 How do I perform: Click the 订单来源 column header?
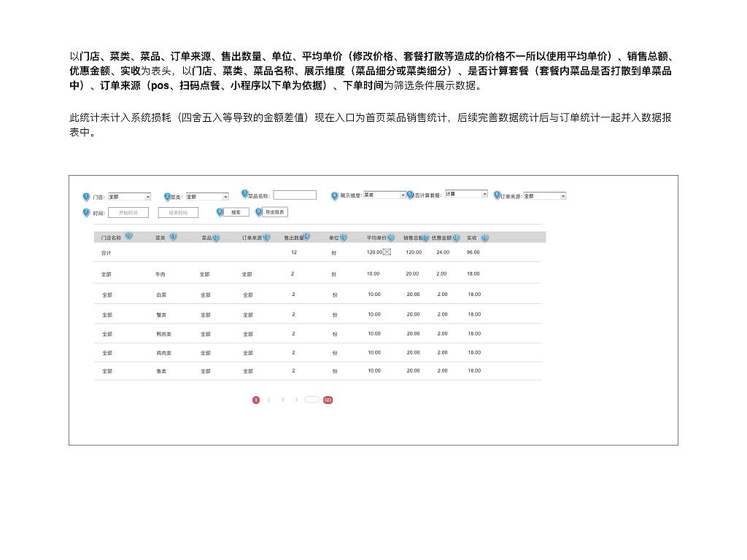pyautogui.click(x=252, y=238)
